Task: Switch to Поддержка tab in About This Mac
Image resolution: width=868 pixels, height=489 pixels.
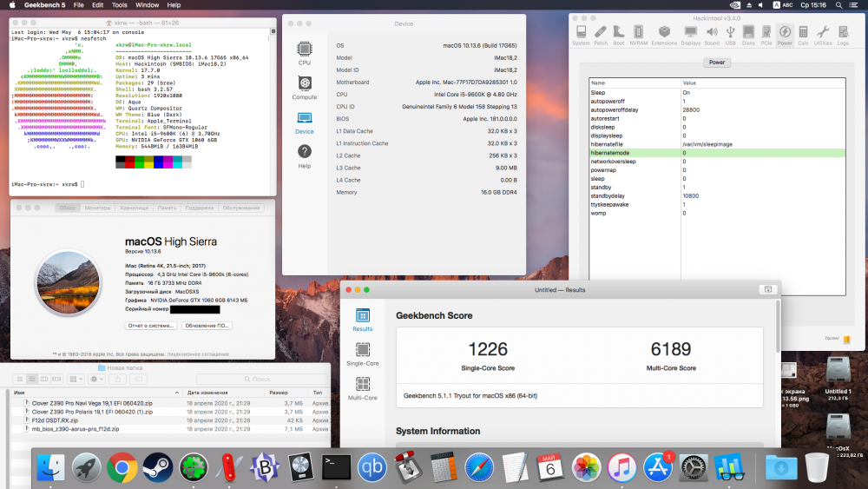Action: [x=200, y=208]
